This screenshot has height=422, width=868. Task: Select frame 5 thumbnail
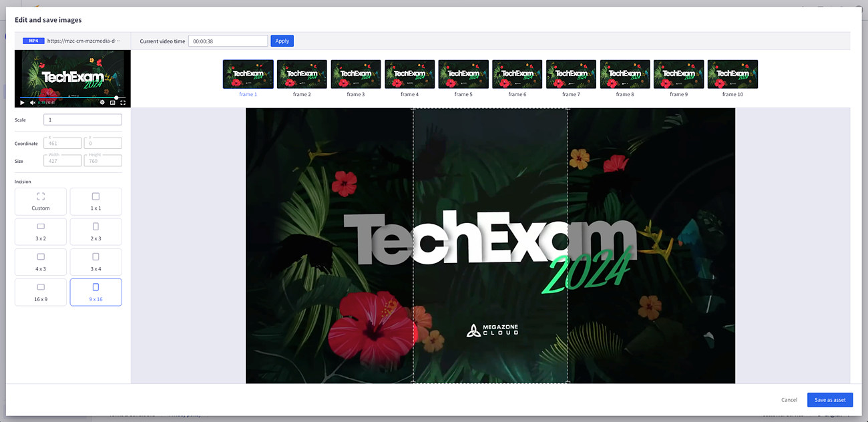coord(463,74)
